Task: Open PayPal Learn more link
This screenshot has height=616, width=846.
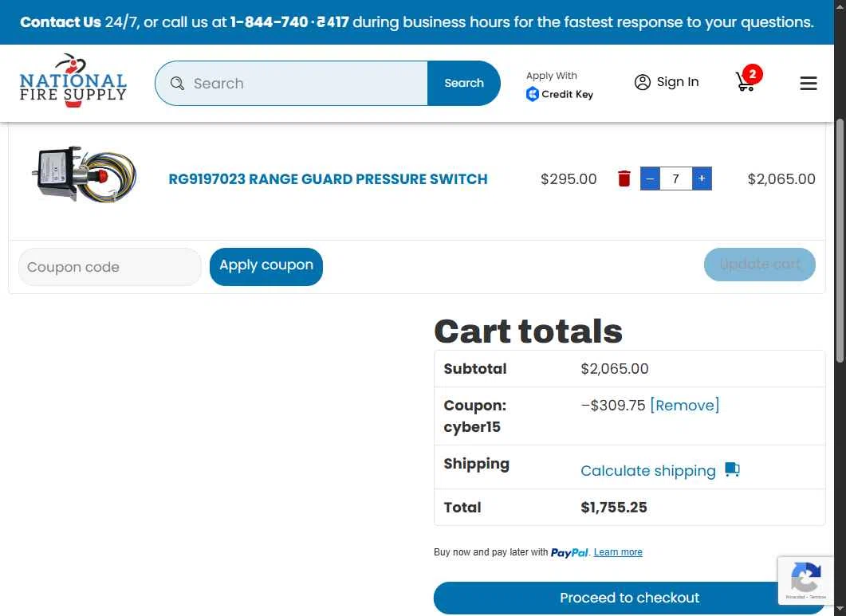Action: (618, 551)
